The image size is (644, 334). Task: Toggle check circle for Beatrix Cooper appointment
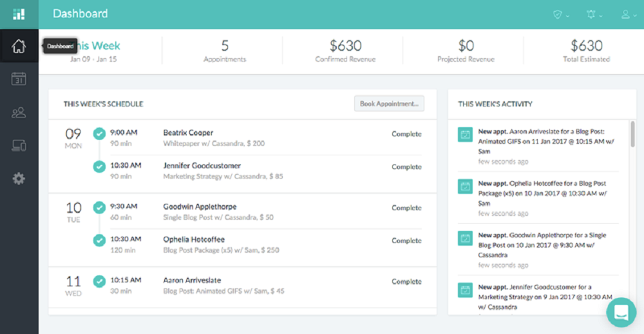point(99,133)
